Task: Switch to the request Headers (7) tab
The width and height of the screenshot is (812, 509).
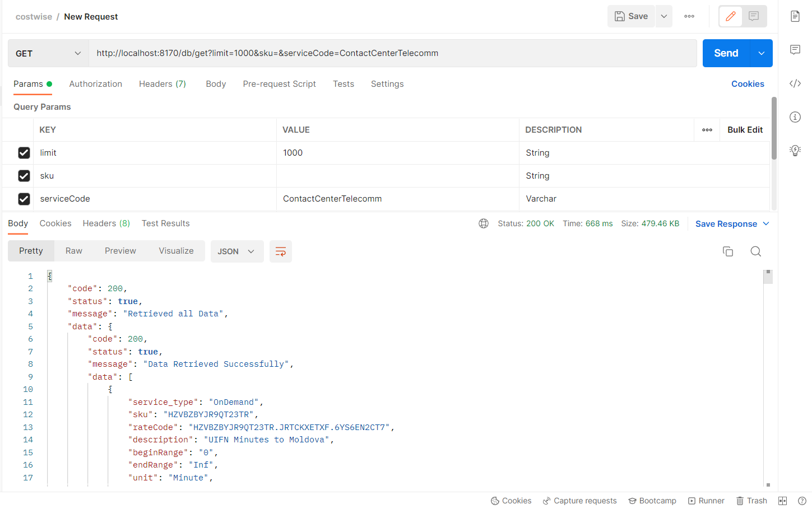Action: click(x=163, y=84)
